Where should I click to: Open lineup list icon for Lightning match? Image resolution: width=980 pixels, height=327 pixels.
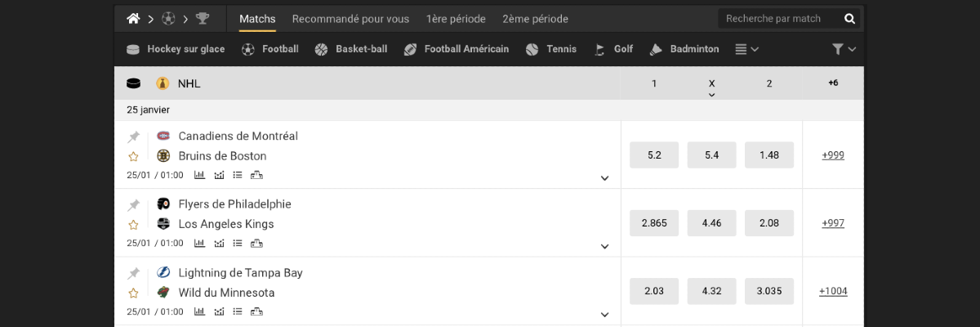point(238,311)
